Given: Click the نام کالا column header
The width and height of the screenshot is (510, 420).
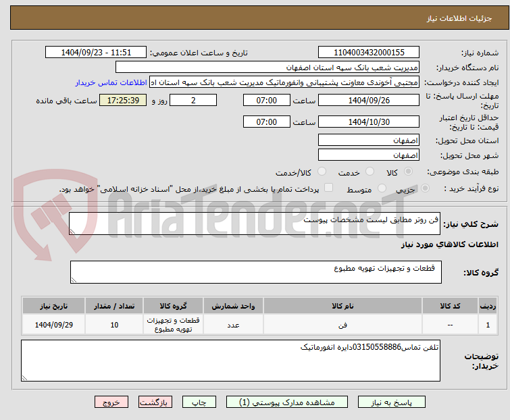Looking at the screenshot, I should click(x=342, y=306).
